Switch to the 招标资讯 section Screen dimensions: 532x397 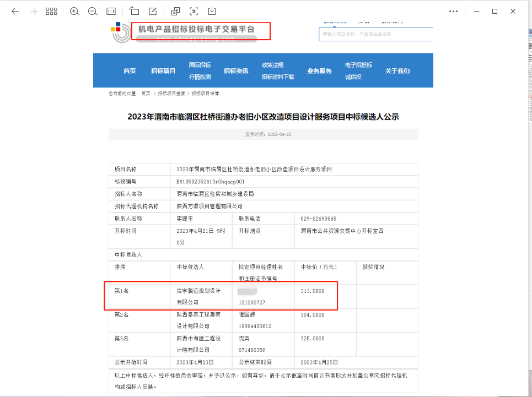click(x=236, y=70)
